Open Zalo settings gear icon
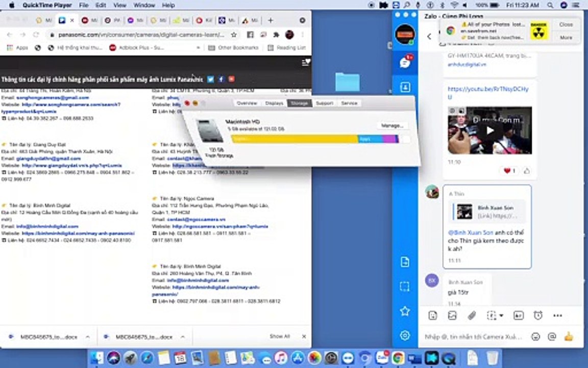Image resolution: width=588 pixels, height=368 pixels. tap(405, 335)
